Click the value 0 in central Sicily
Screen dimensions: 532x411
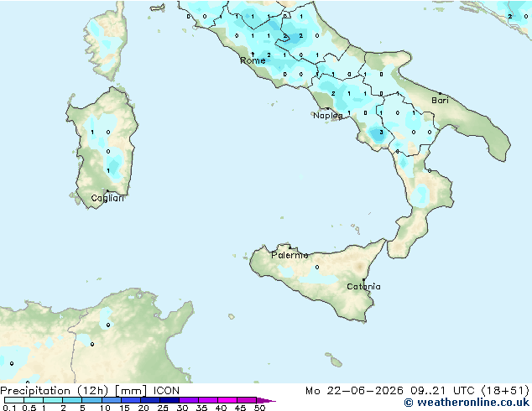tap(317, 268)
